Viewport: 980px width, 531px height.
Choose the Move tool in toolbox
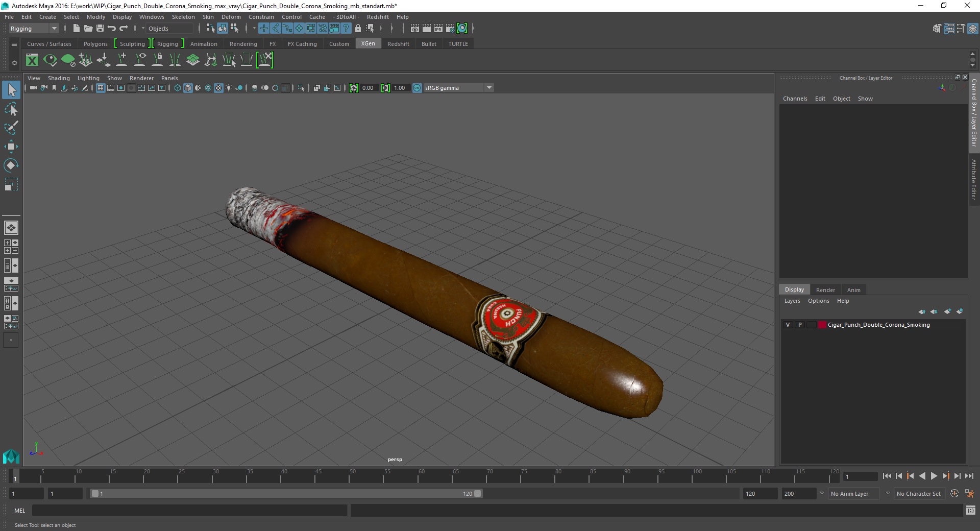tap(11, 147)
